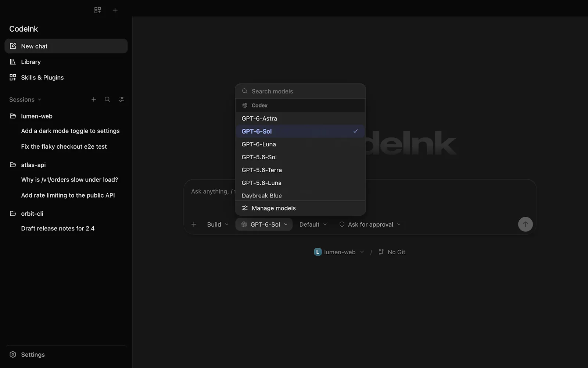Image resolution: width=588 pixels, height=368 pixels.
Task: Search sessions using magnifier icon
Action: click(x=107, y=99)
